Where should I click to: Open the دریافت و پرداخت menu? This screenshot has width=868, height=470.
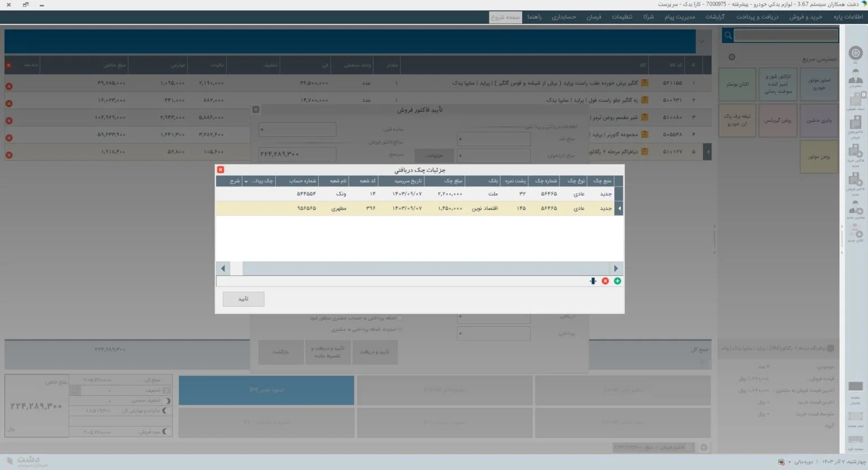(757, 17)
